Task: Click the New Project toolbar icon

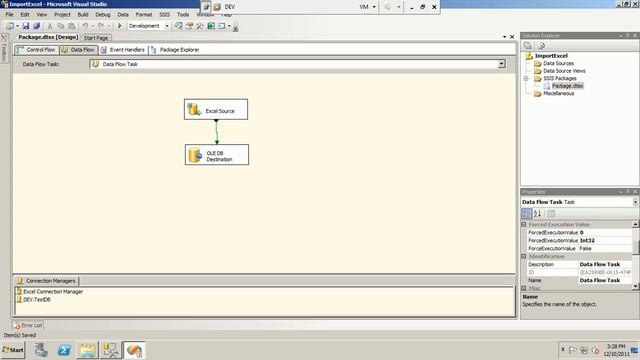Action: coord(9,26)
